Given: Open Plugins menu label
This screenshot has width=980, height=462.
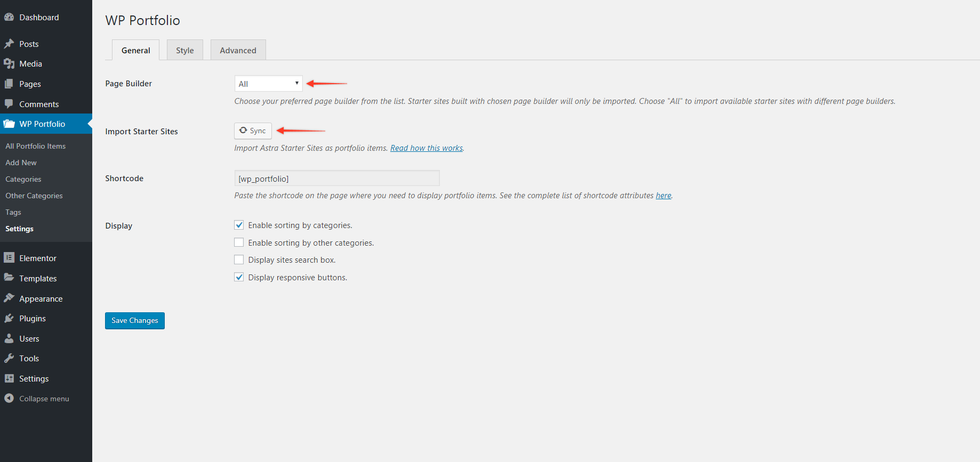Looking at the screenshot, I should pyautogui.click(x=33, y=319).
